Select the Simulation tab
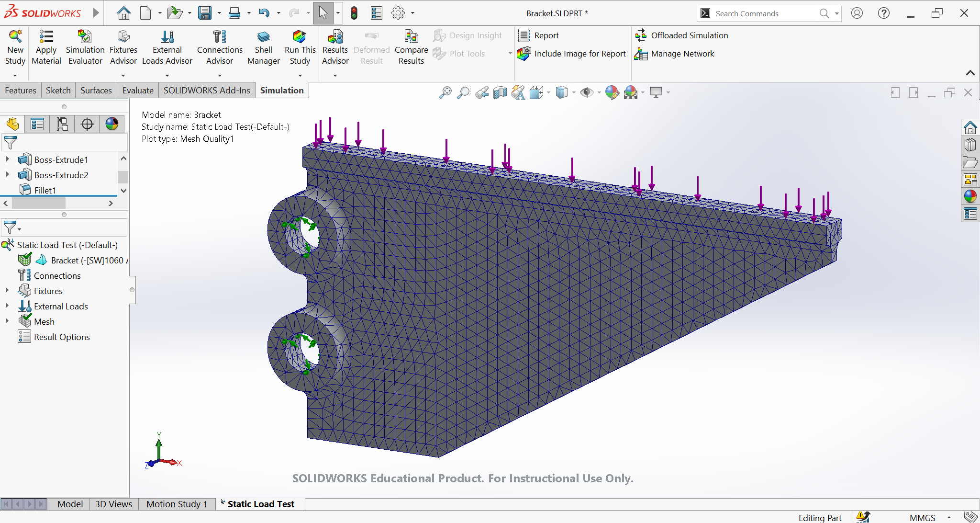The width and height of the screenshot is (980, 523). click(282, 90)
